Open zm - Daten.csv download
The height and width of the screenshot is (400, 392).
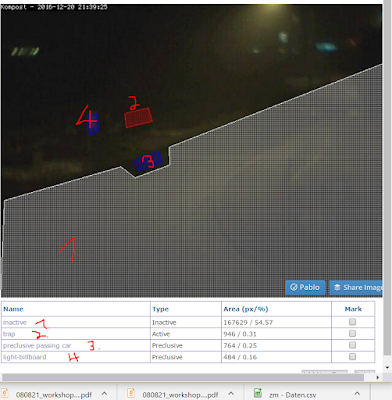[292, 395]
